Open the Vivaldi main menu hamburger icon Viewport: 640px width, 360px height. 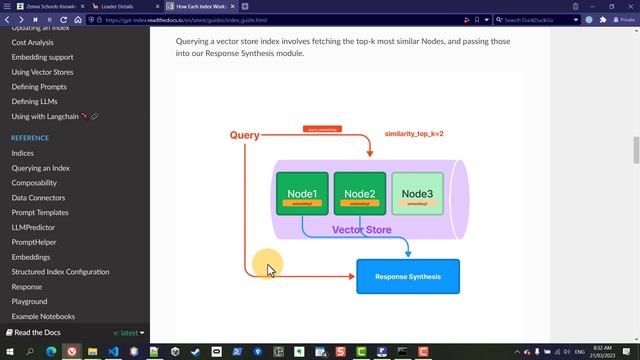(x=7, y=7)
